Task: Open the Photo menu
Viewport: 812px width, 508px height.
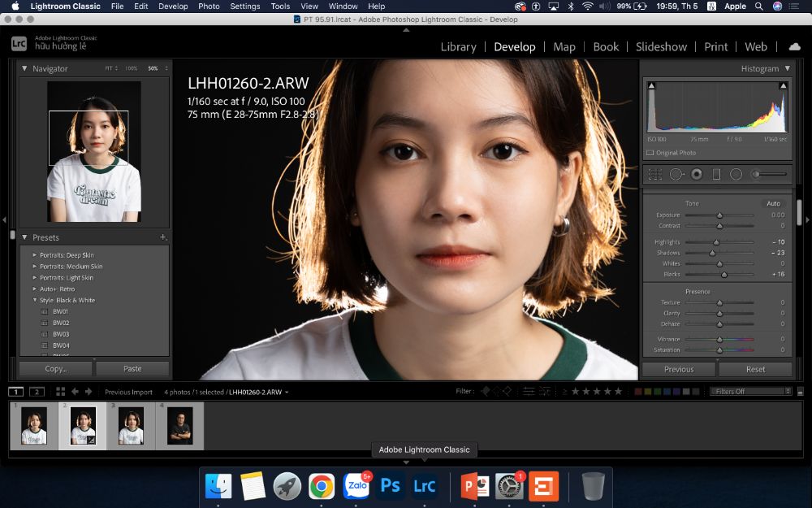Action: [209, 7]
